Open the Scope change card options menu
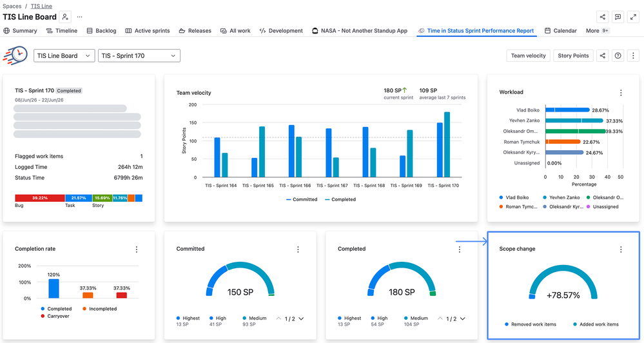Image resolution: width=644 pixels, height=343 pixels. (621, 250)
